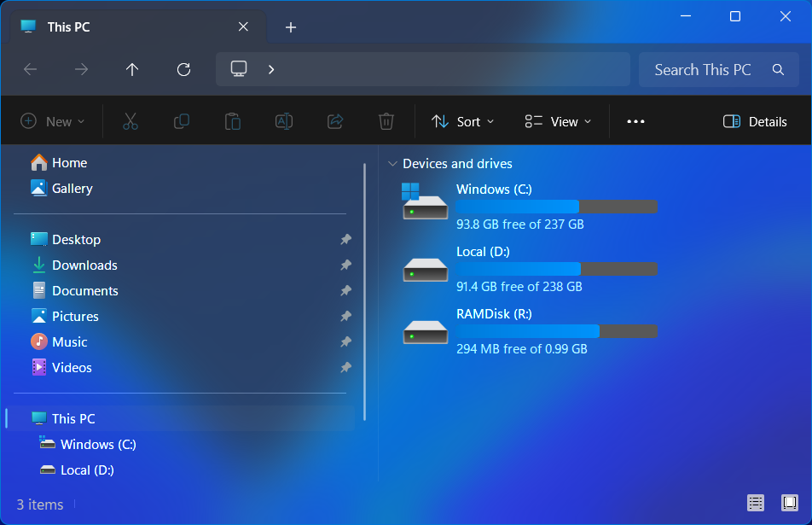Image resolution: width=812 pixels, height=525 pixels.
Task: Open the Downloads folder in sidebar
Action: point(84,265)
